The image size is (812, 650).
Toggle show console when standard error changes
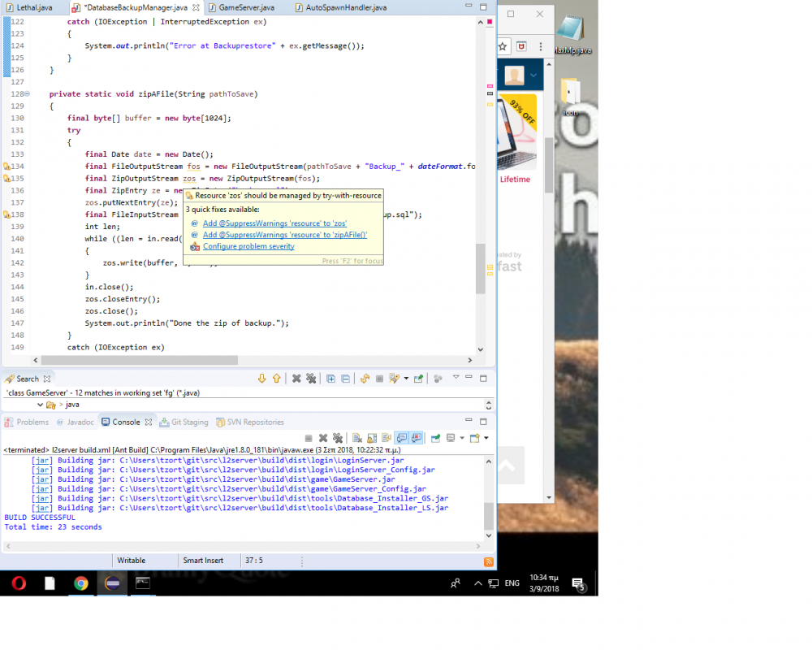pyautogui.click(x=416, y=438)
